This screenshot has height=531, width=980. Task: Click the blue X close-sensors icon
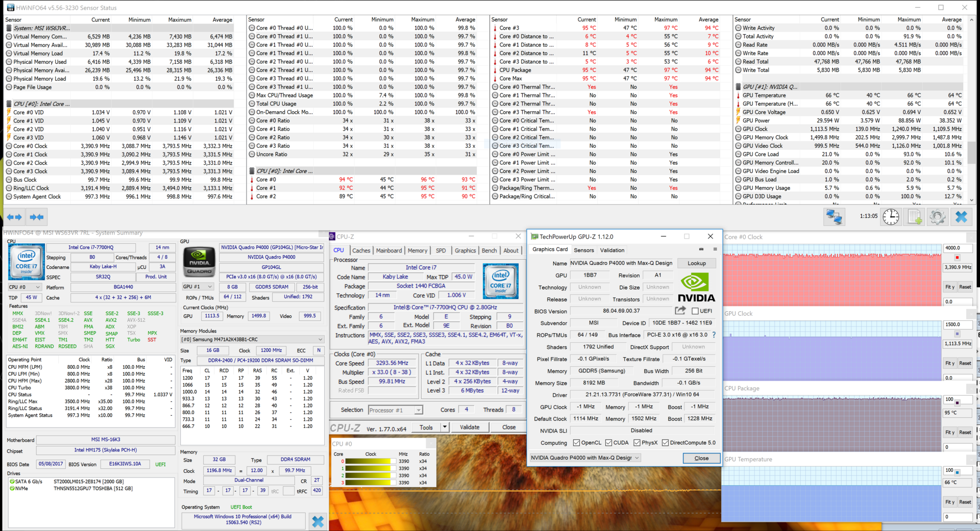click(x=961, y=217)
